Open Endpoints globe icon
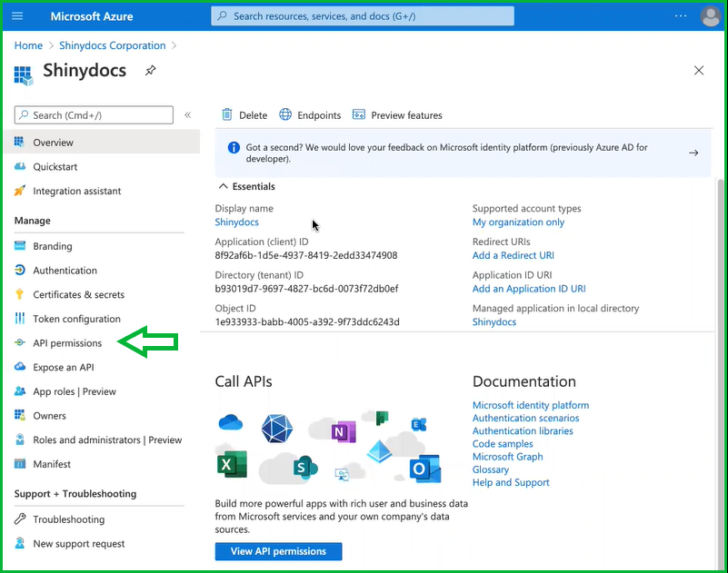Viewport: 728px width, 573px height. [285, 115]
